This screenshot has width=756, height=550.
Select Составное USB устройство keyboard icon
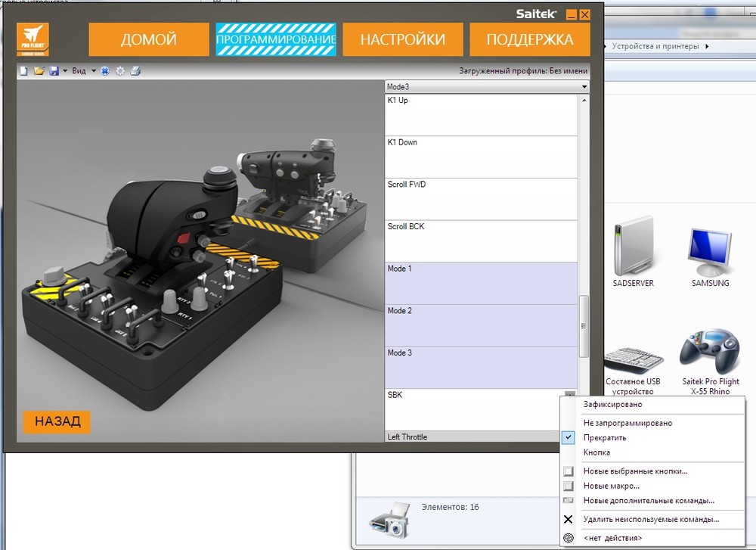pos(633,371)
